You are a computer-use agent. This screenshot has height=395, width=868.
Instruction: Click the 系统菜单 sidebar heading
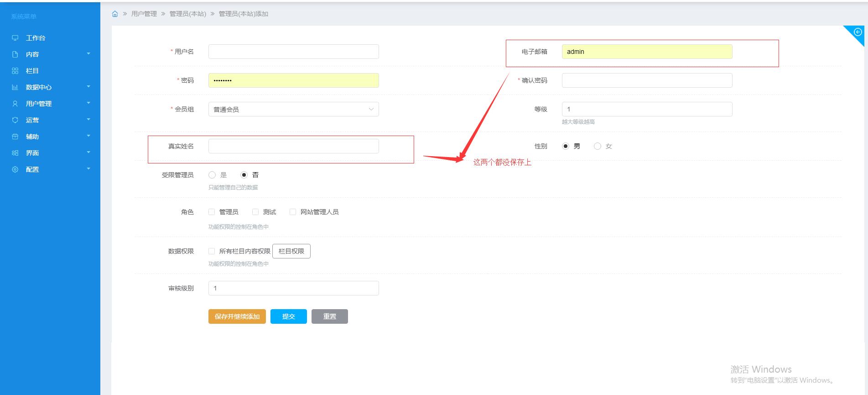(24, 16)
